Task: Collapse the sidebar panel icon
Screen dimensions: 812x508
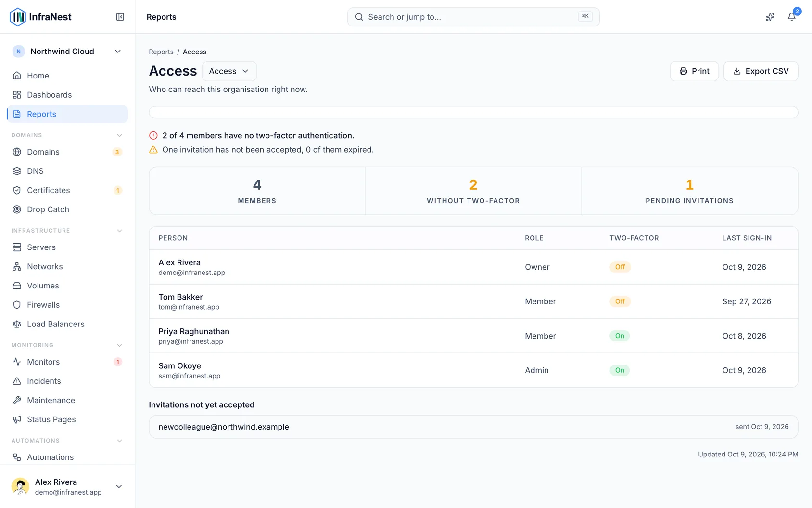Action: pos(120,17)
